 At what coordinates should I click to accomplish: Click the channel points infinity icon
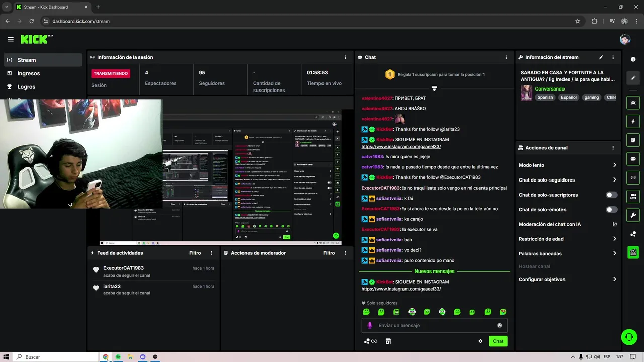tap(371, 341)
